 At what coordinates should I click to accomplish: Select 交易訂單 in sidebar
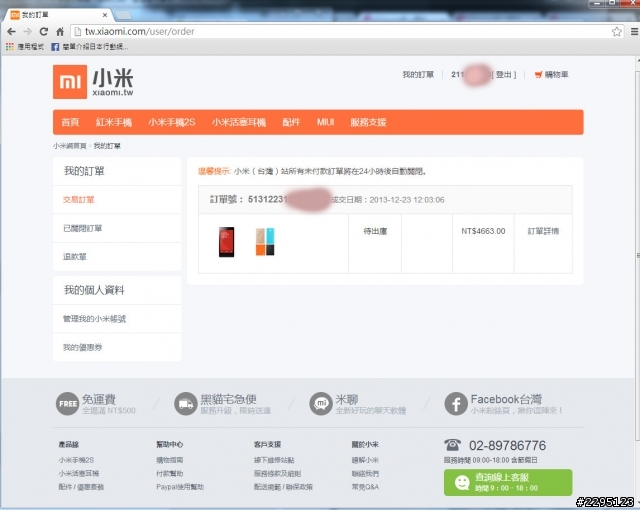[79, 200]
